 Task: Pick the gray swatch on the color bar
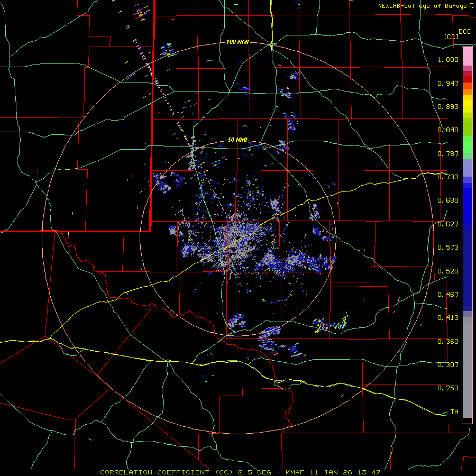pyautogui.click(x=467, y=368)
